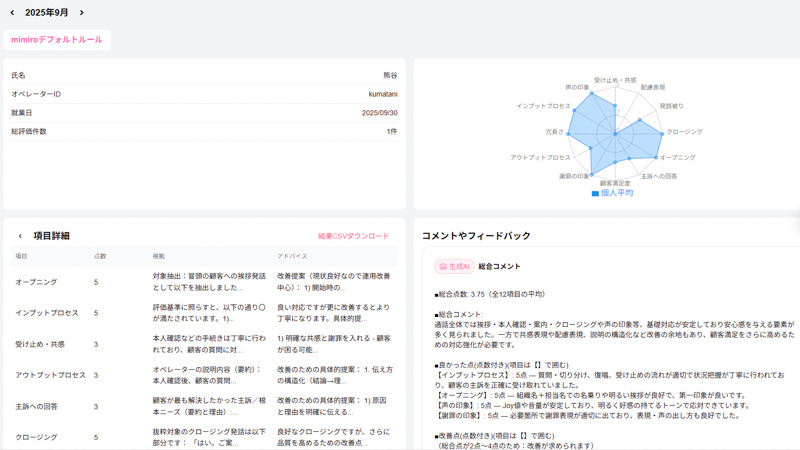Click the 声の印象 data point on radar chart
The image size is (800, 450).
(591, 94)
